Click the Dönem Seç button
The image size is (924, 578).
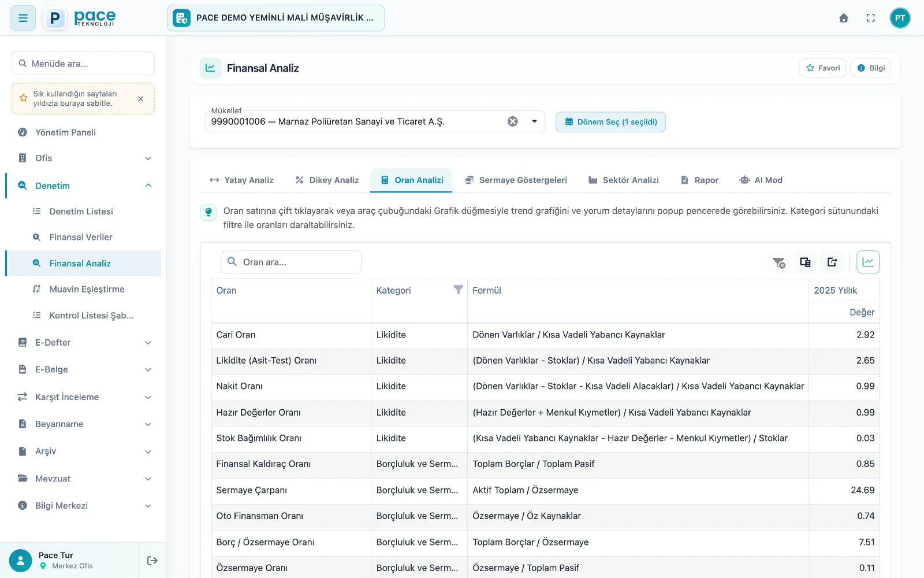[x=610, y=122]
